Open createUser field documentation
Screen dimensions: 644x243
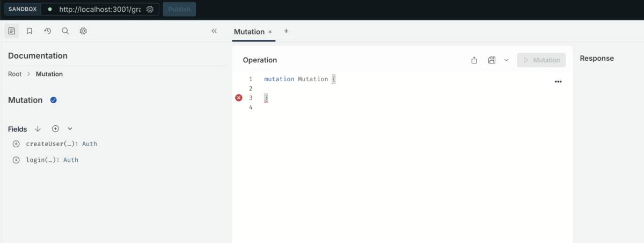(x=52, y=144)
